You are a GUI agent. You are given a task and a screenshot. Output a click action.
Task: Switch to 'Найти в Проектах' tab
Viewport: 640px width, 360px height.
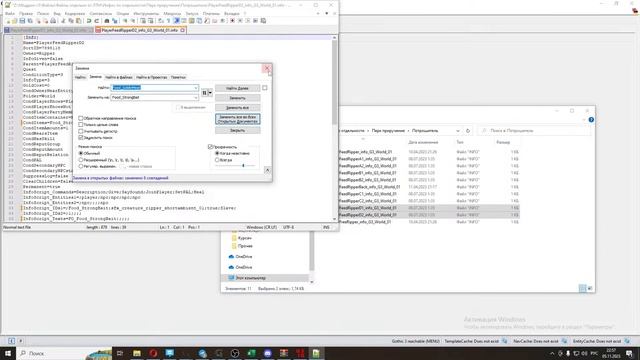click(151, 77)
